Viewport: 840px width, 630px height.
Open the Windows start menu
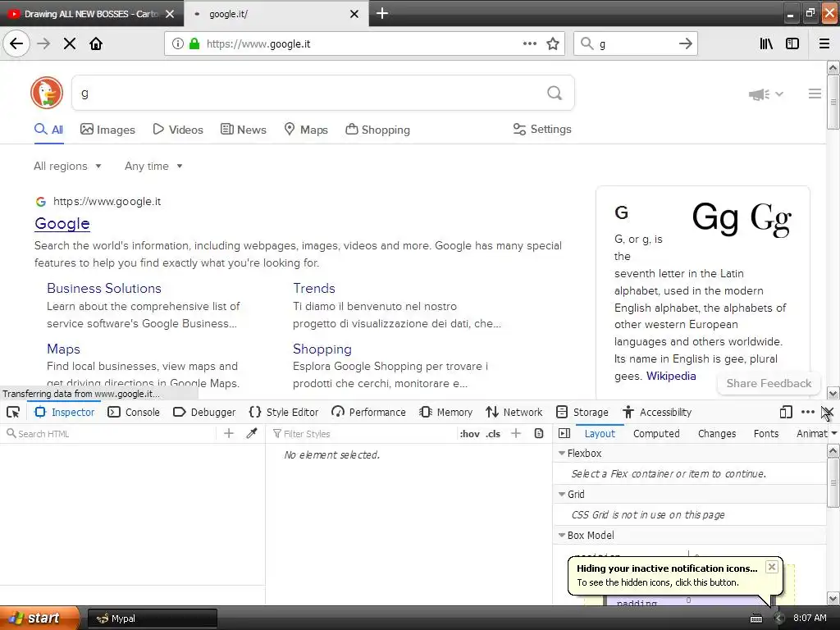pos(39,619)
